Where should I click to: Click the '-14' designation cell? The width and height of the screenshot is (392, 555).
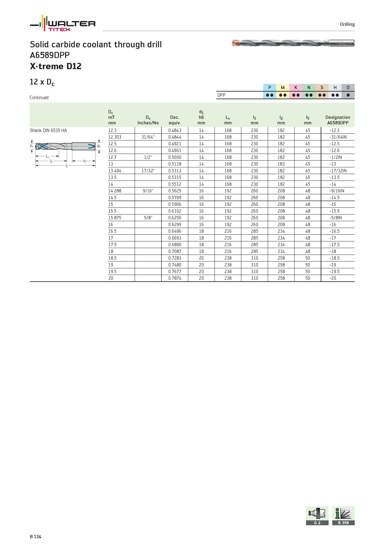tap(333, 184)
